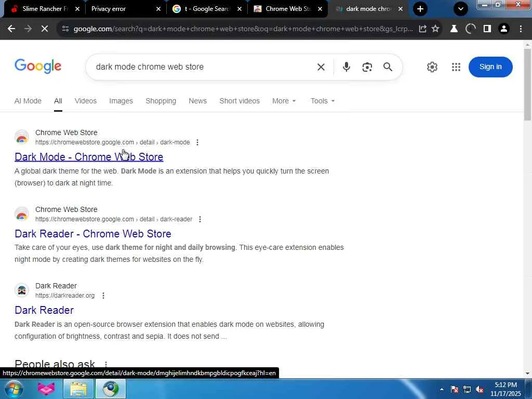Open Dark Mode - Chrome Web Store link

(89, 157)
